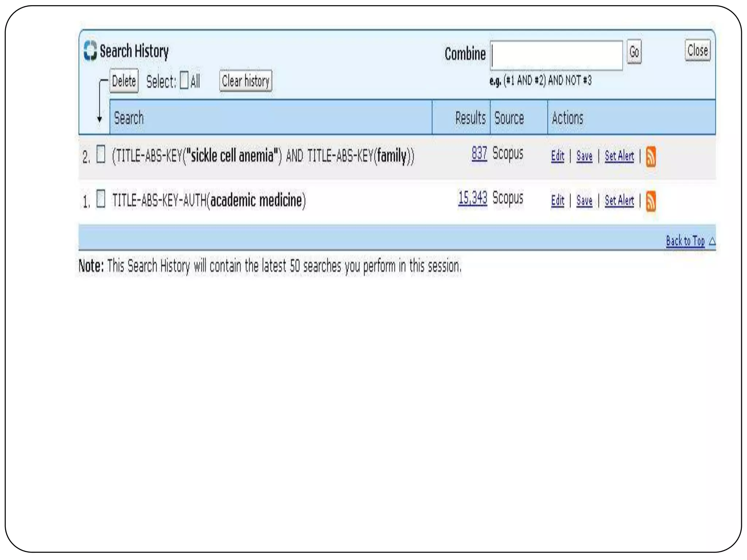Close the Search History panel

coord(697,50)
